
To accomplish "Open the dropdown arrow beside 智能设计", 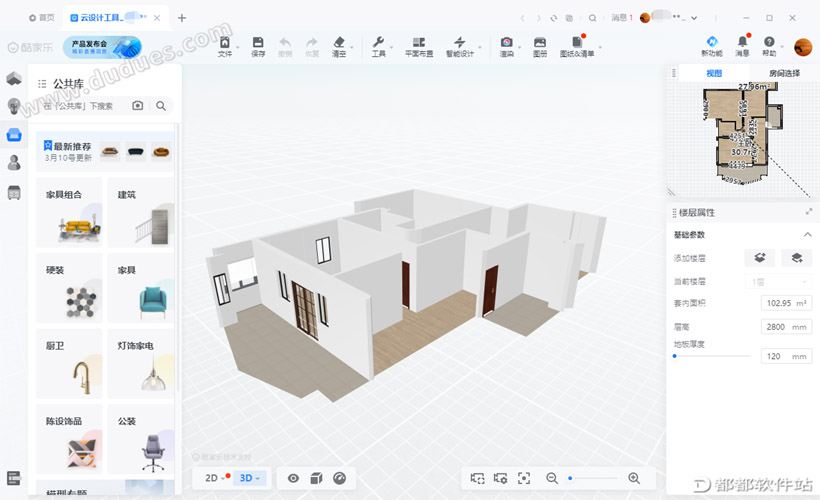I will tap(480, 48).
